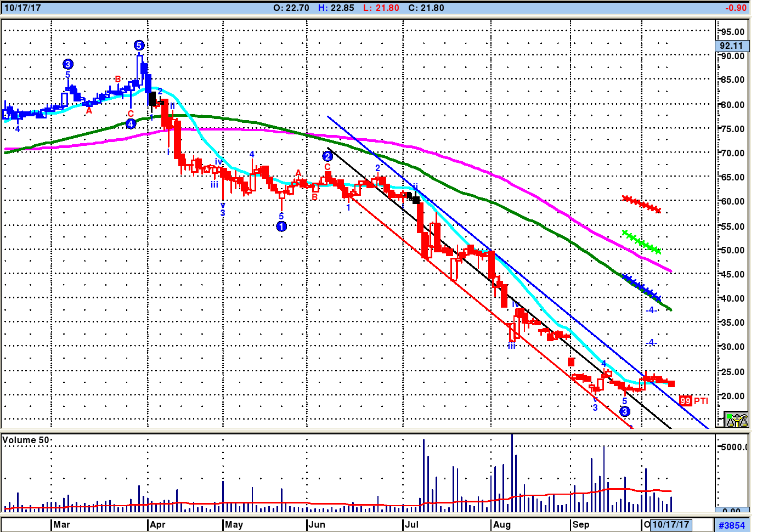Click the highlighted 10/17/17 date on time axis
The height and width of the screenshot is (532, 768).
670,525
